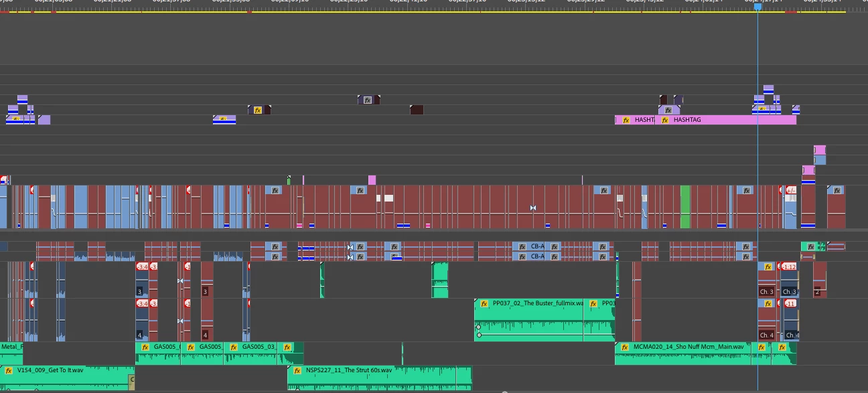The width and height of the screenshot is (868, 393).
Task: Select the upper CB-A clip label
Action: point(537,246)
